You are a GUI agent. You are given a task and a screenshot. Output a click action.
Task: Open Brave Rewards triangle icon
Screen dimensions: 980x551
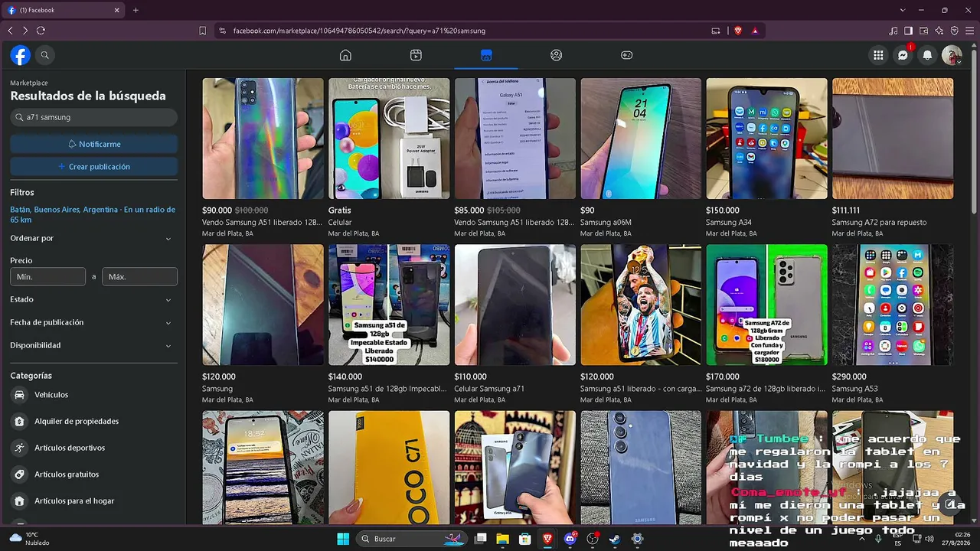tap(755, 31)
